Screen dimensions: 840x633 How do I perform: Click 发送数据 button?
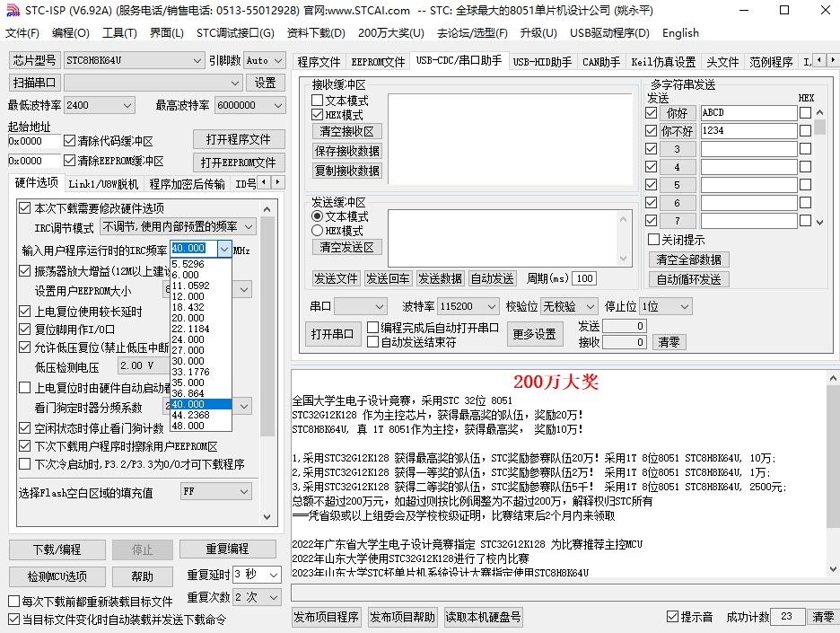click(x=440, y=278)
